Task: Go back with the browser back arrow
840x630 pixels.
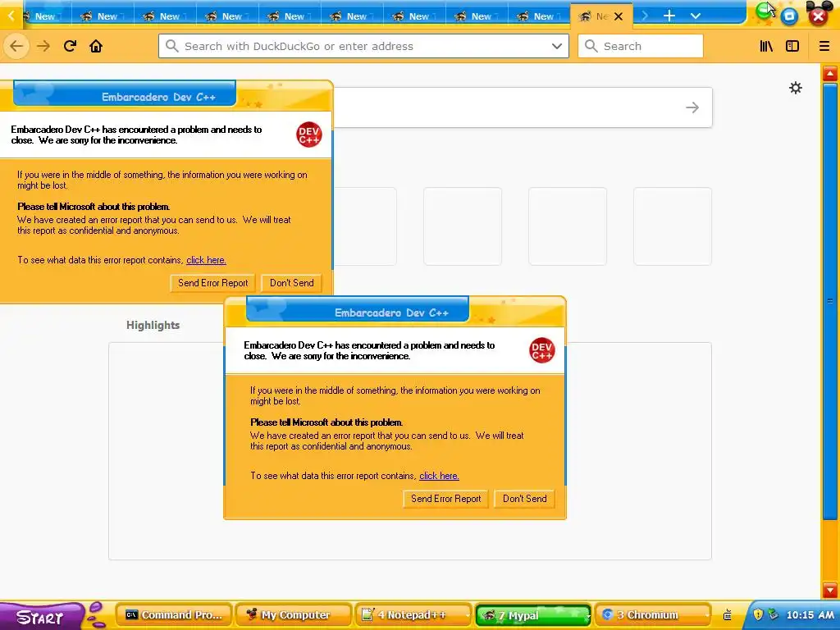Action: click(16, 46)
